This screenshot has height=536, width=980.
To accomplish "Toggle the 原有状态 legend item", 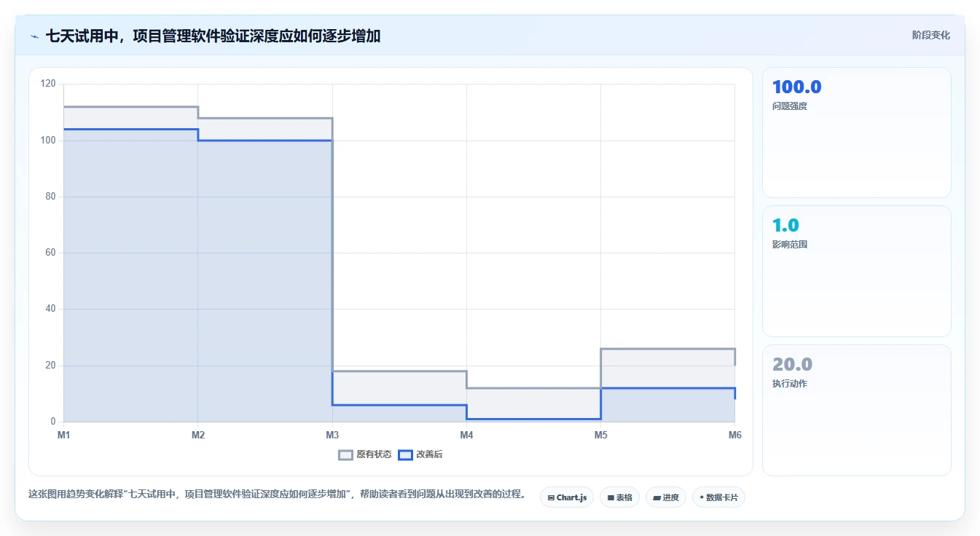I will click(x=365, y=454).
